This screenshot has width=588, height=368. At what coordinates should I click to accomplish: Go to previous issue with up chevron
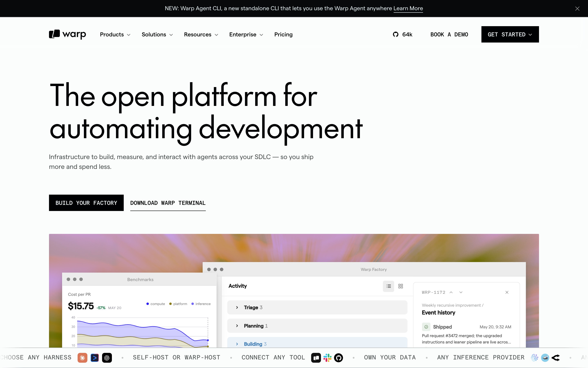pos(451,292)
